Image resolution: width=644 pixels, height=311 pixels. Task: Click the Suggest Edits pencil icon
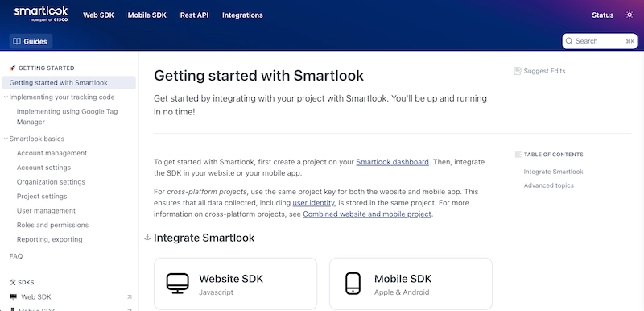(x=518, y=71)
